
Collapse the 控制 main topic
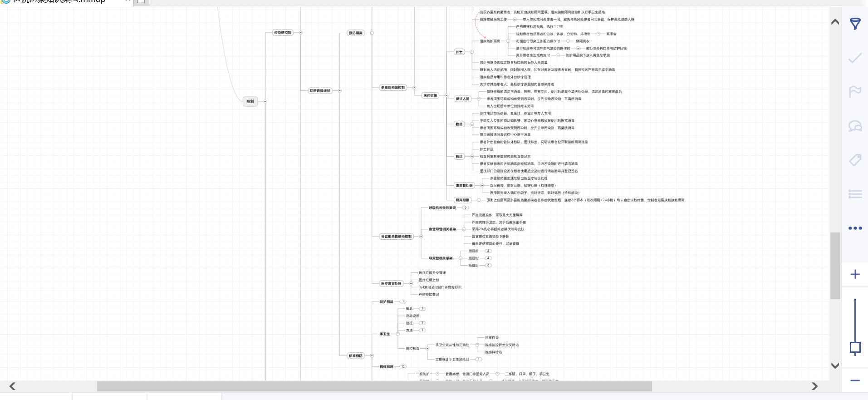click(x=265, y=102)
